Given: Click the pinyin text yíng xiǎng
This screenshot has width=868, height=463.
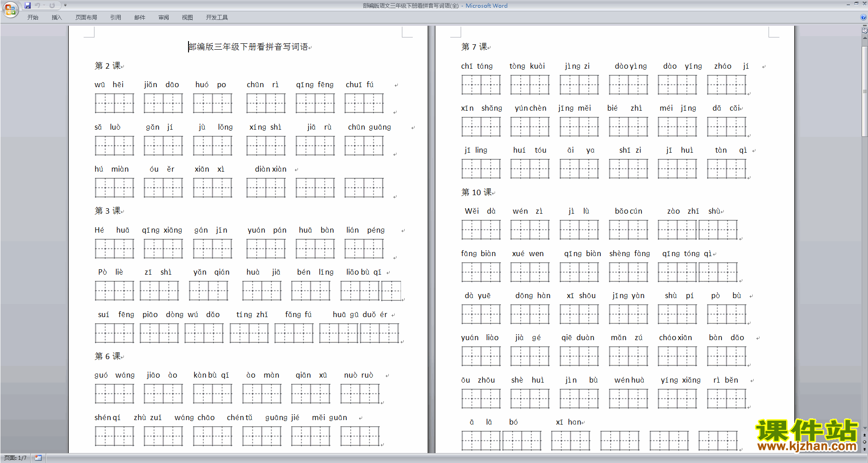Looking at the screenshot, I should 681,380.
